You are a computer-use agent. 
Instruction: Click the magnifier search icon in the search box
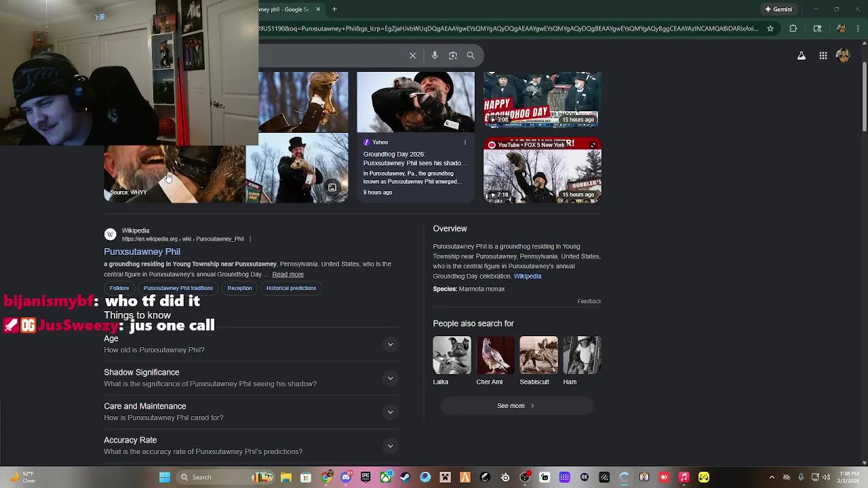tap(471, 56)
